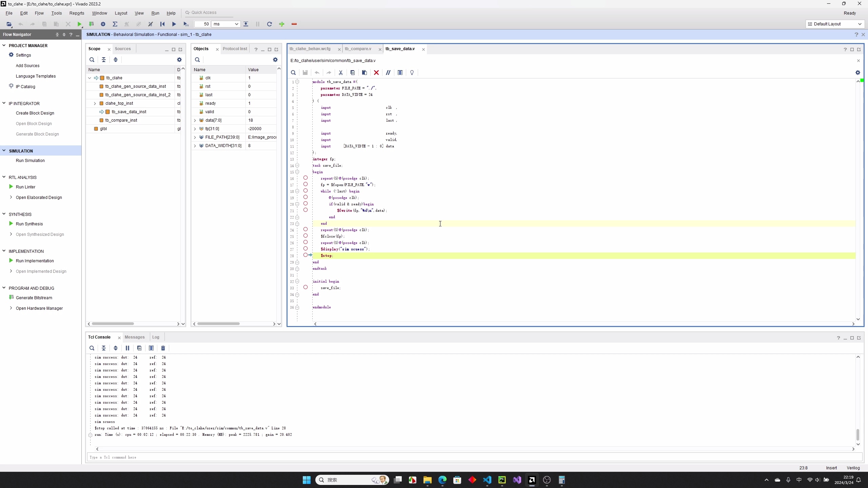Click Run Synthesis in Flow Navigator

coord(29,224)
